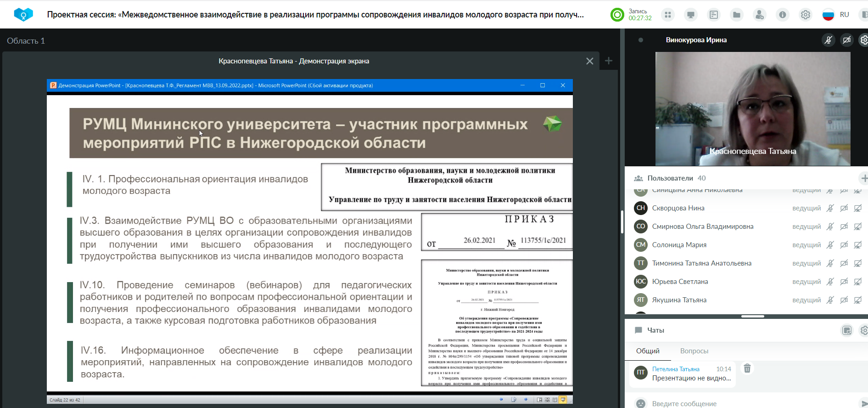This screenshot has width=868, height=408.
Task: Close the Краснопевцева Татьяна screen demonstration tab
Action: click(590, 61)
